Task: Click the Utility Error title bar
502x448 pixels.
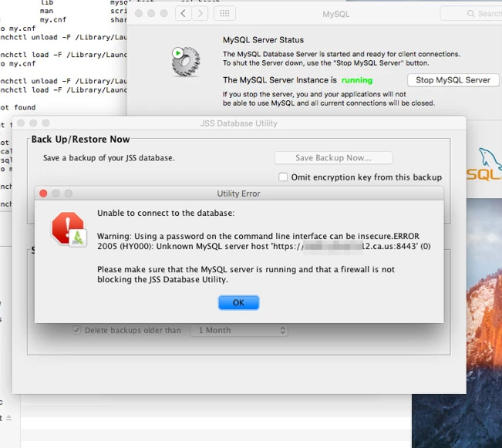Action: coord(239,194)
